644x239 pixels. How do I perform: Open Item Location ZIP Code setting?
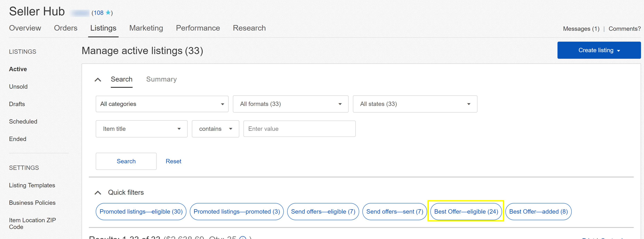click(33, 223)
